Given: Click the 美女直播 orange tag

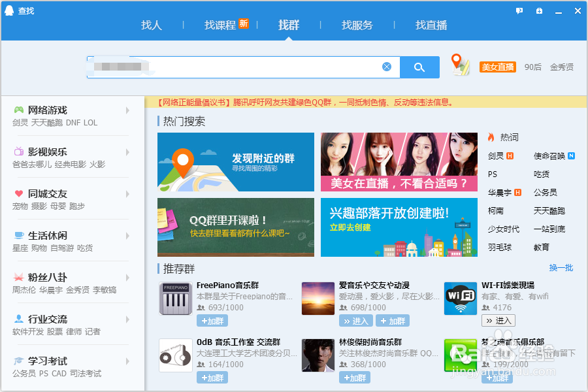Looking at the screenshot, I should click(498, 67).
